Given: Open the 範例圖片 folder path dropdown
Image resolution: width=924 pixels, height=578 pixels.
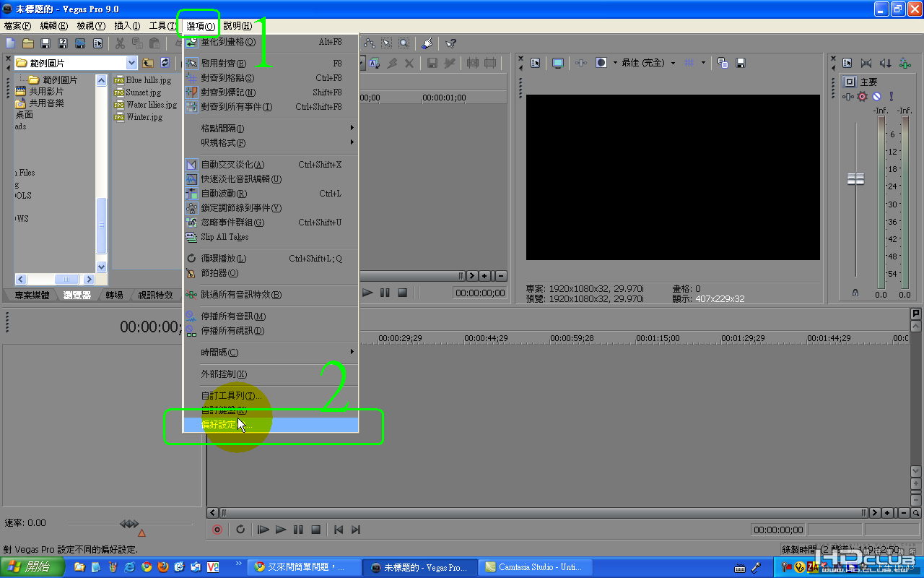Looking at the screenshot, I should [131, 63].
